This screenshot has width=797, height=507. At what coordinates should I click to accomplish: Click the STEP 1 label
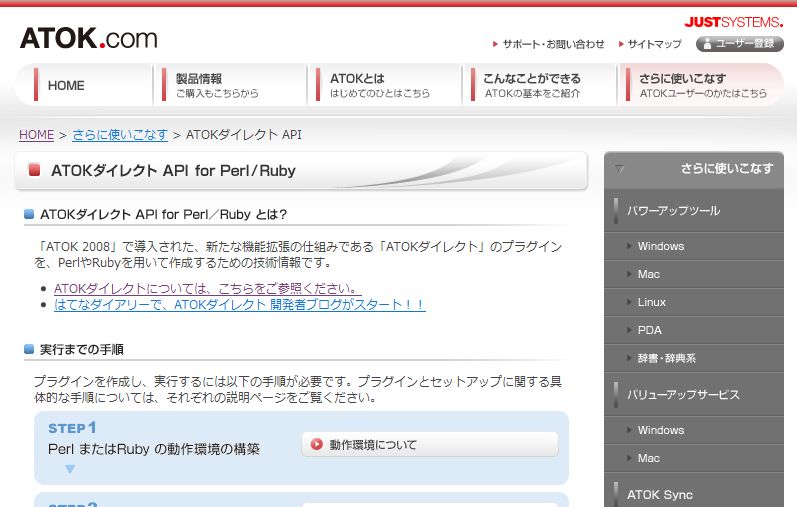coord(72,428)
